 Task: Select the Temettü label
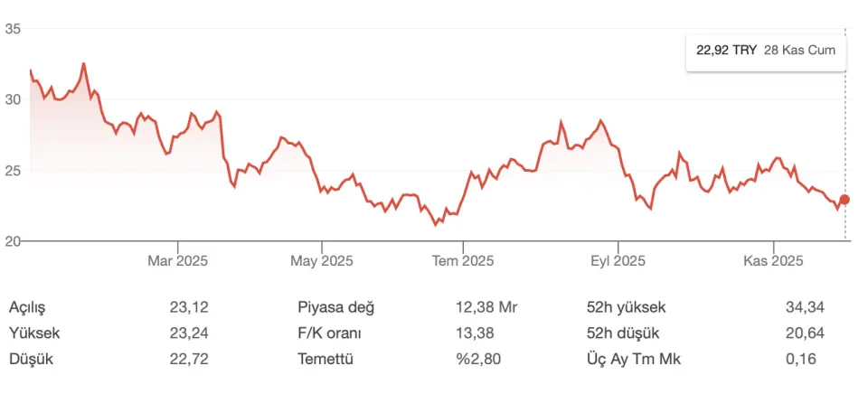325,360
